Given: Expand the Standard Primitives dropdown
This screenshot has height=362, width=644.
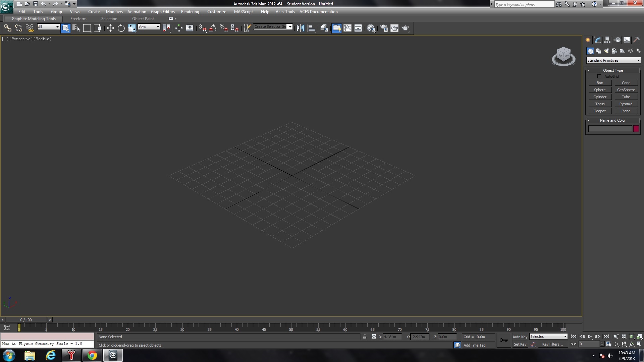Looking at the screenshot, I should click(x=613, y=60).
